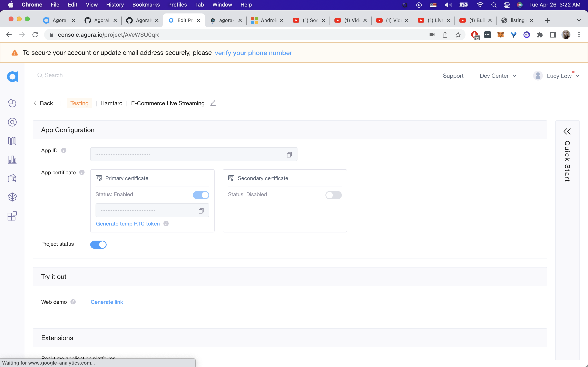Image resolution: width=588 pixels, height=367 pixels.
Task: Open the cube products sidebar icon
Action: point(12,197)
